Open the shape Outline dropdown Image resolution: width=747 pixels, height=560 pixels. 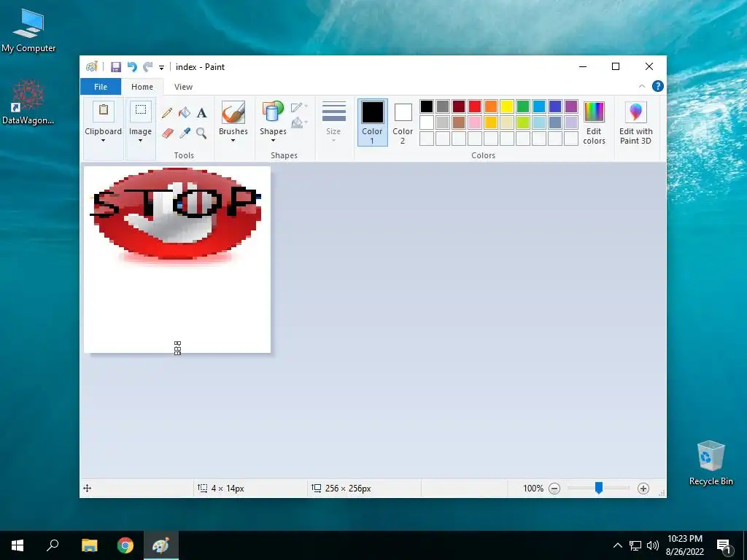[x=299, y=107]
